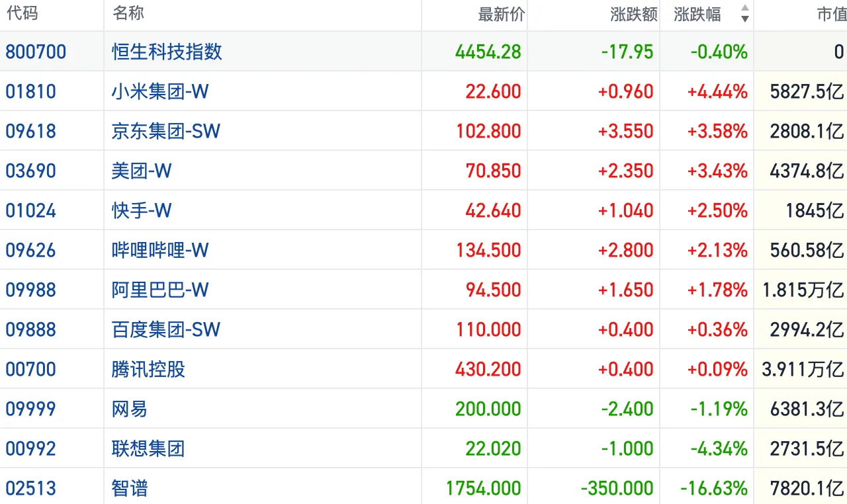Select stock code 00992
Viewport: 847px width, 504px height.
pos(31,448)
